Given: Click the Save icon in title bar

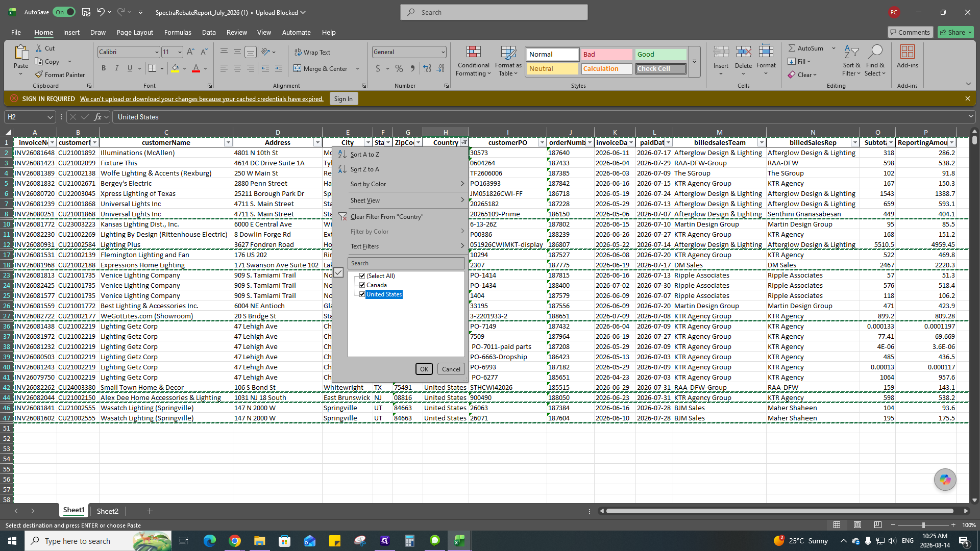Looking at the screenshot, I should [86, 12].
